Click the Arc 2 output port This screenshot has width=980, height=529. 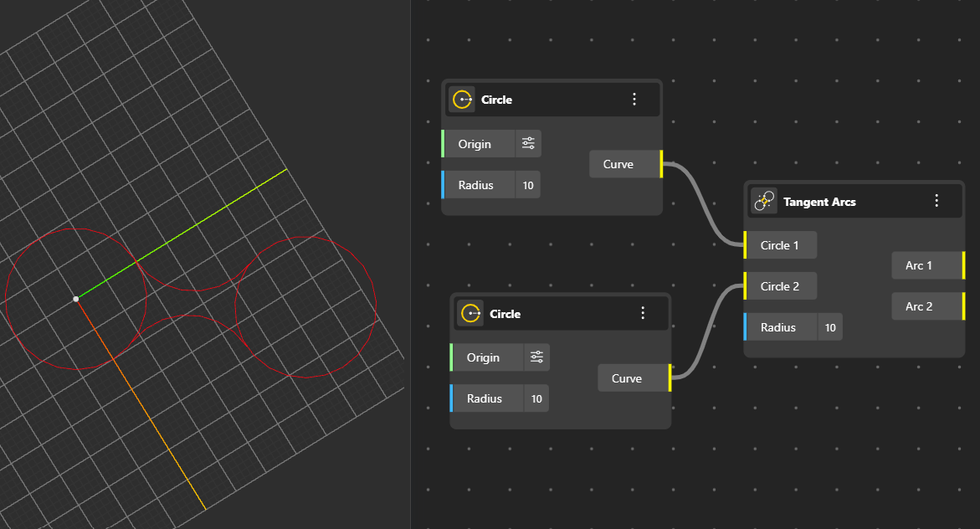[928, 306]
